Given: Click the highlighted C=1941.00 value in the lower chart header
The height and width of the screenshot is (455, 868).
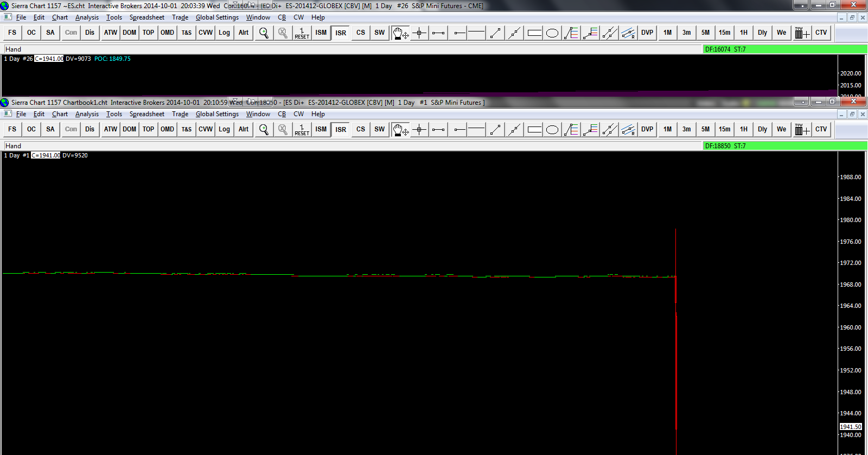Looking at the screenshot, I should point(46,155).
